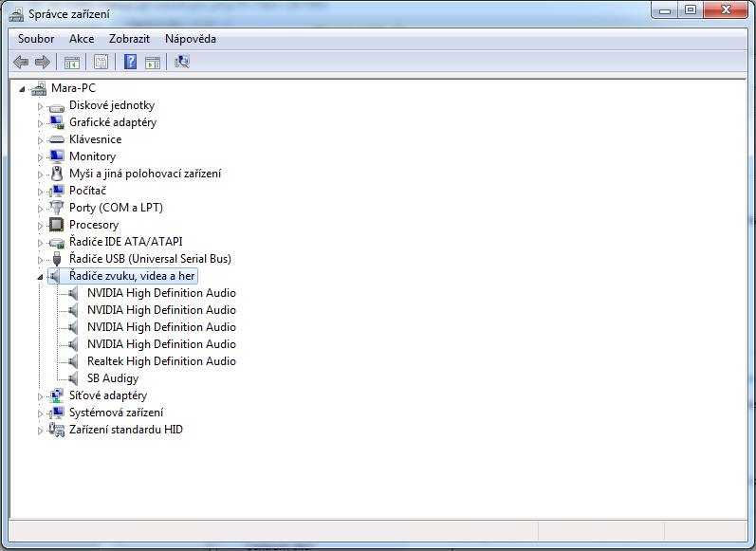Screen dimensions: 756x551
Task: Open the Nápověda menu
Action: pyautogui.click(x=191, y=39)
